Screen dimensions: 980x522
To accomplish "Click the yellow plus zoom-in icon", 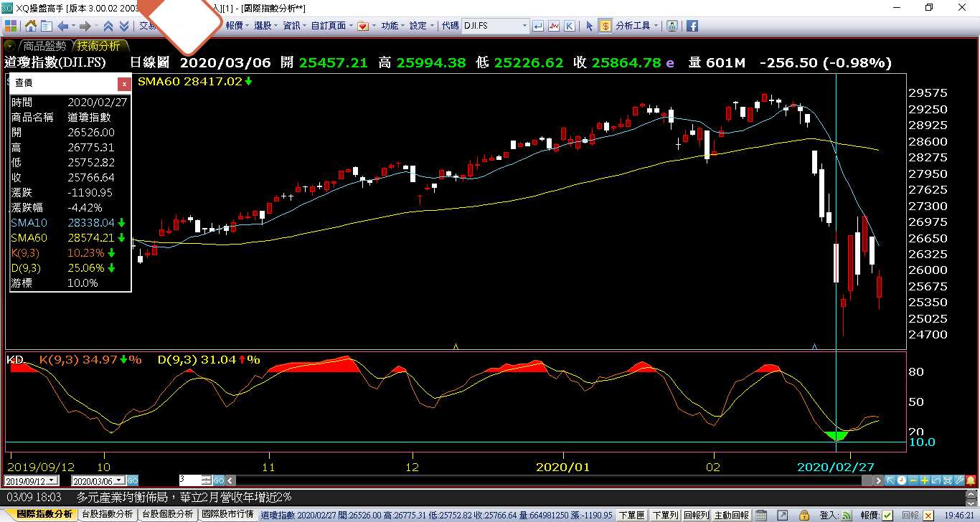I will [925, 480].
